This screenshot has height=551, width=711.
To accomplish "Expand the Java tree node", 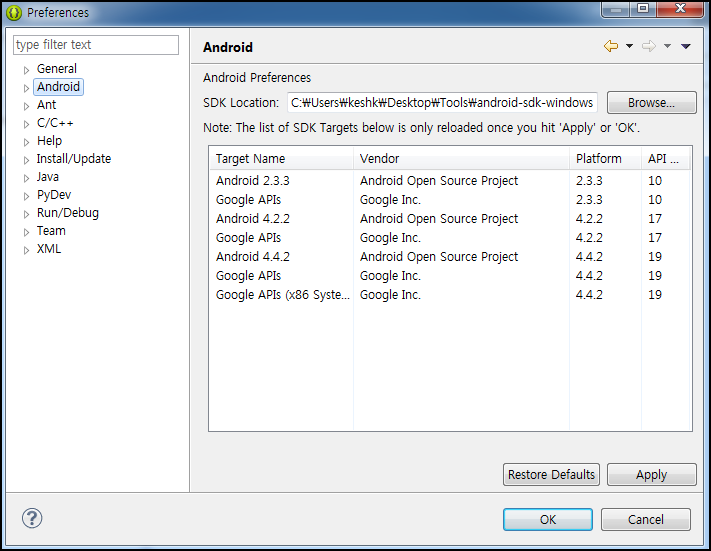I will pos(26,178).
